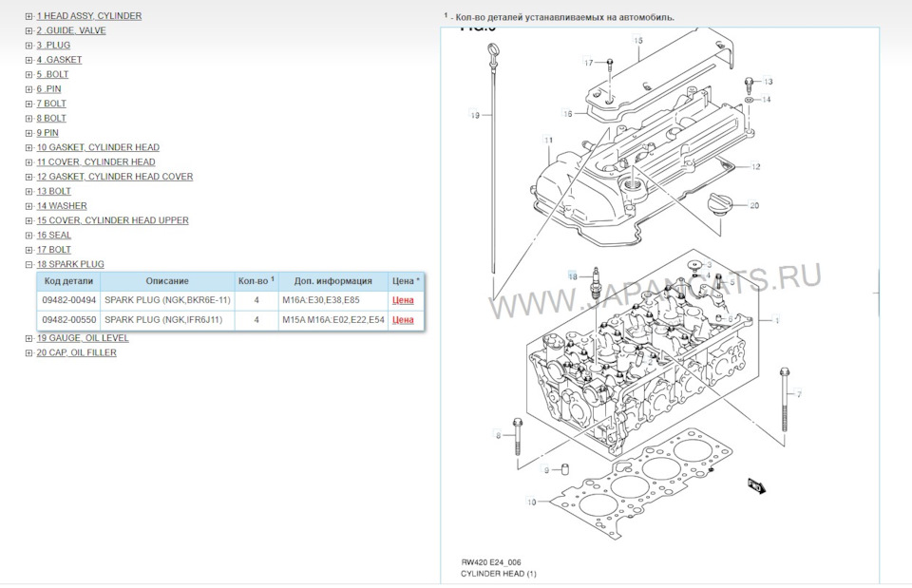Click the Описание column header

point(167,281)
